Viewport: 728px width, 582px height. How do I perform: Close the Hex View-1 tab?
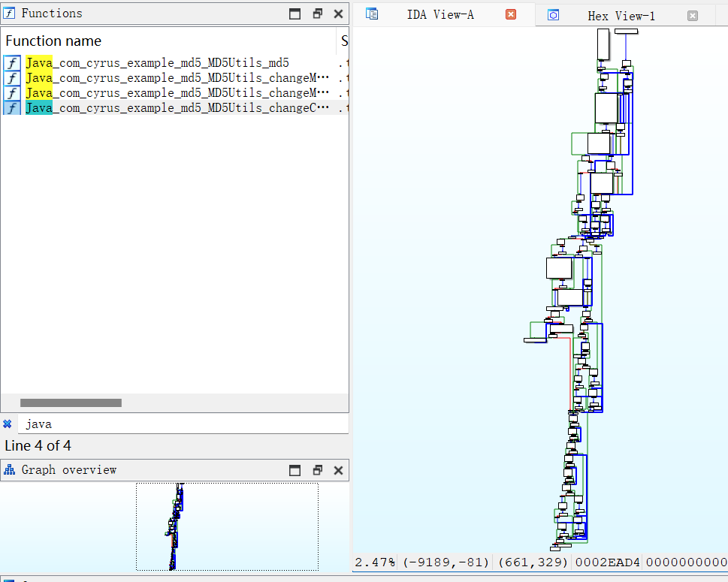click(693, 16)
